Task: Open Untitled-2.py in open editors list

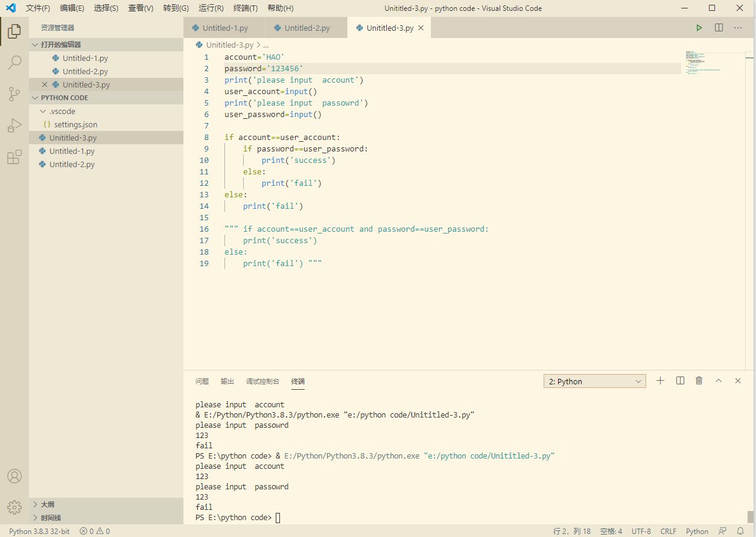Action: click(106, 71)
